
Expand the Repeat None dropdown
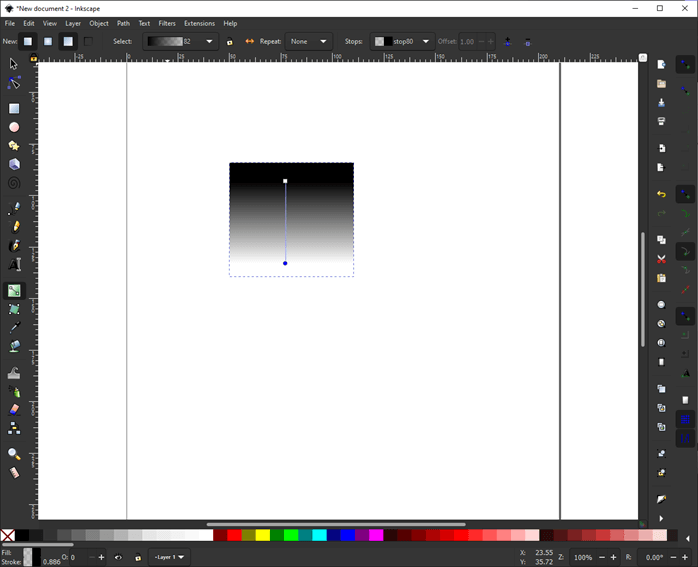click(308, 42)
